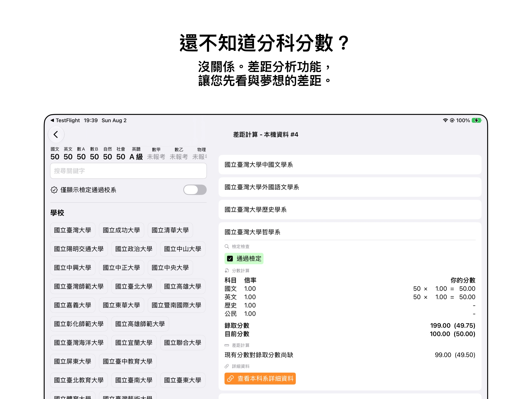532x399 pixels.
Task: Tap the 數A score of 50
Action: click(x=81, y=157)
